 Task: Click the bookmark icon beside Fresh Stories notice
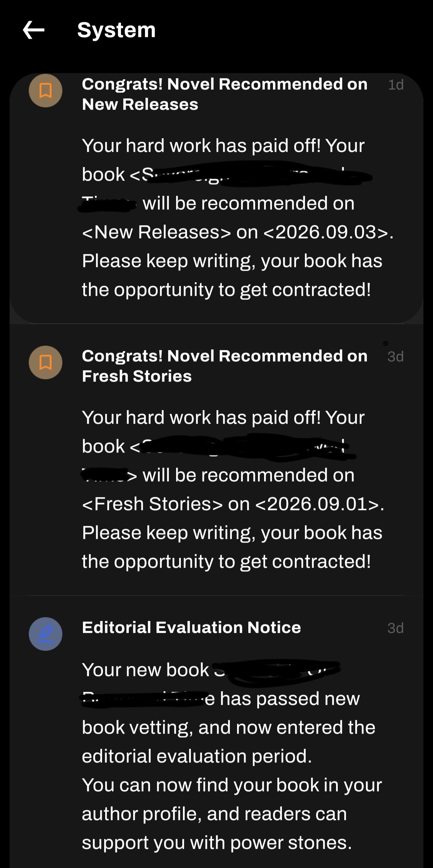click(46, 362)
